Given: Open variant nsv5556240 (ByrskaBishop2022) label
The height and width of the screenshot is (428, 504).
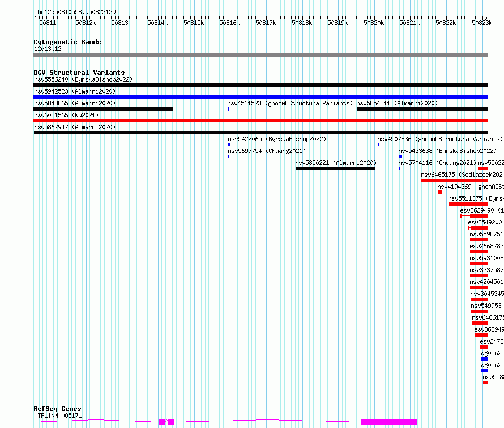Looking at the screenshot, I should (83, 79).
